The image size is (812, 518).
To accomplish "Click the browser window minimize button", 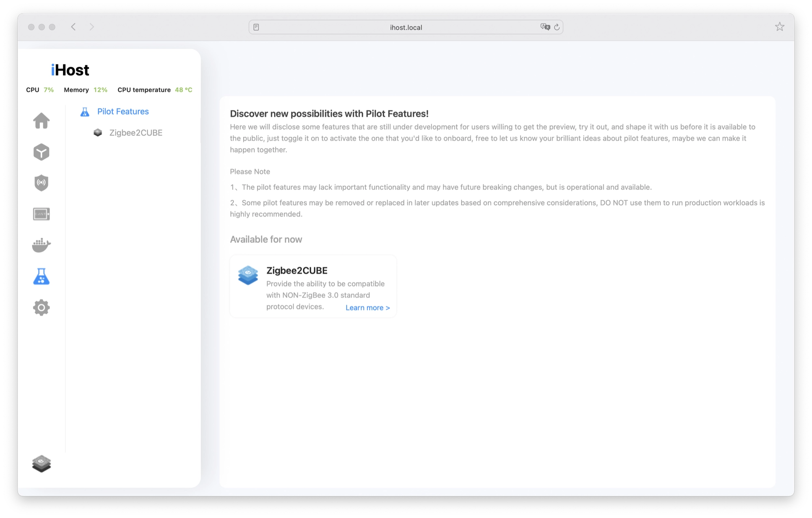I will pyautogui.click(x=42, y=27).
